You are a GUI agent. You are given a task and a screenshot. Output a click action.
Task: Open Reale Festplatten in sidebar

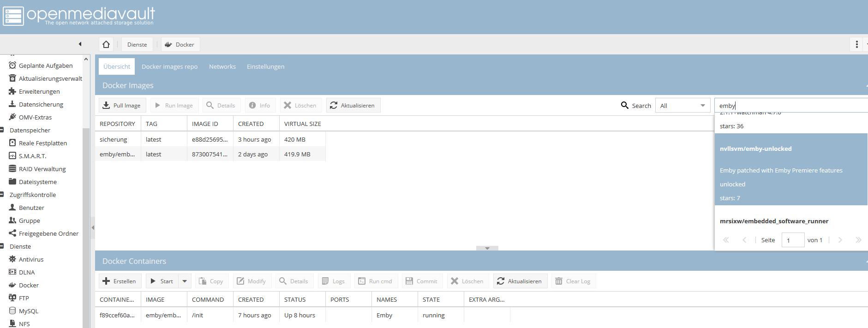[38, 143]
